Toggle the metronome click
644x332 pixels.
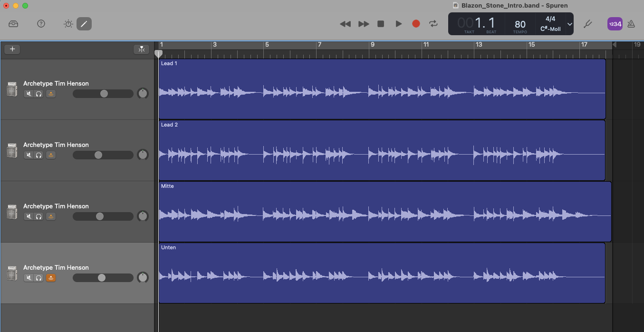(631, 24)
